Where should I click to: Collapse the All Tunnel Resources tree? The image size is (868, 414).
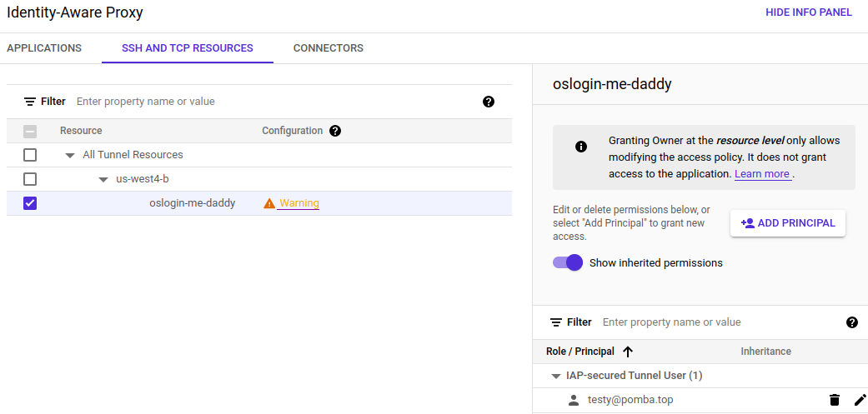(70, 155)
